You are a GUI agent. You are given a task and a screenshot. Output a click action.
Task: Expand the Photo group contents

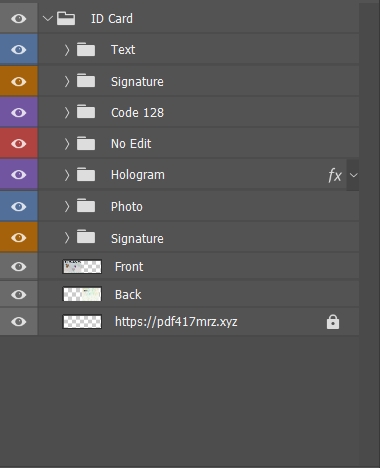coord(67,207)
